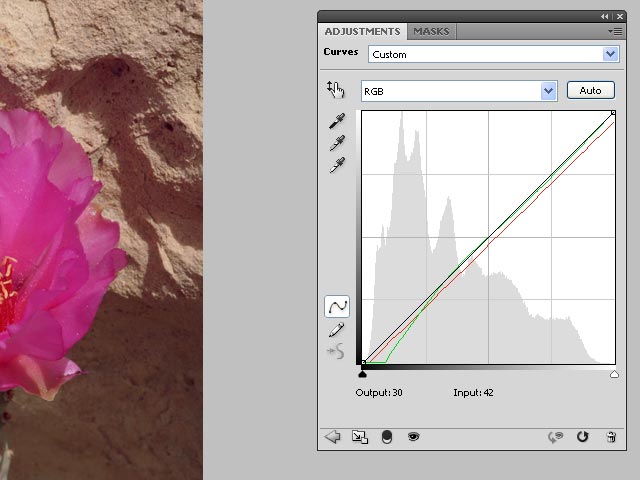This screenshot has height=480, width=640.
Task: Select the Adjustments tab
Action: click(363, 32)
